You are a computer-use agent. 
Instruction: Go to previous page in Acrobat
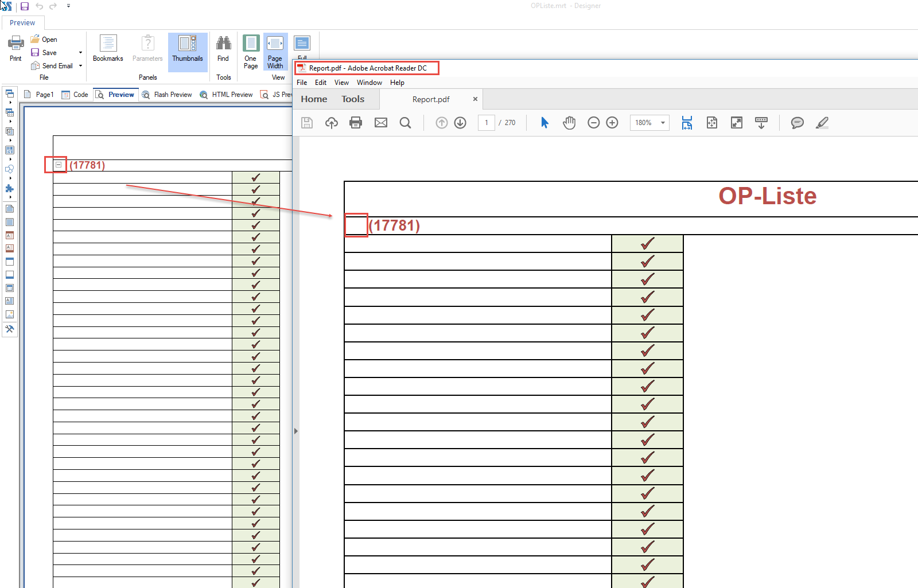442,123
